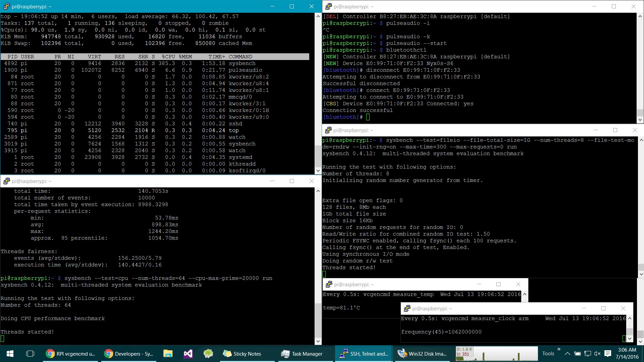This screenshot has width=644, height=362.
Task: Expand the Tools toolbar chevron on the taskbar
Action: click(x=559, y=349)
